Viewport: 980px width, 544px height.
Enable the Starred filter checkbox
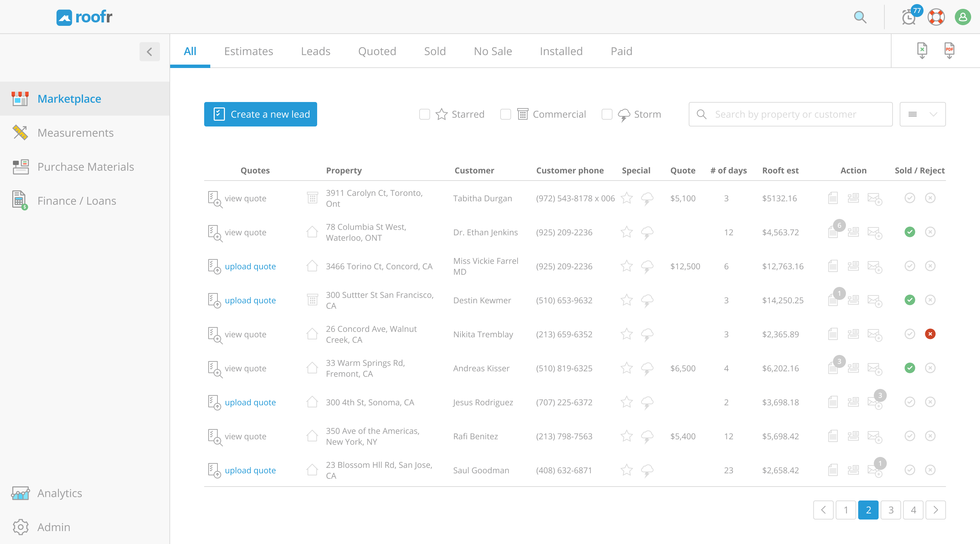(425, 115)
